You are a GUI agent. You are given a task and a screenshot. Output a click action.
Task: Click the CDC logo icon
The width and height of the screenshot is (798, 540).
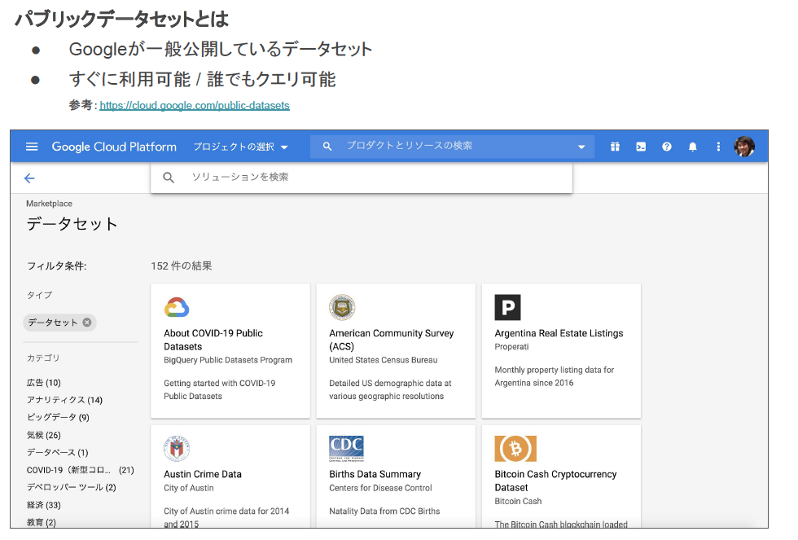[x=346, y=448]
